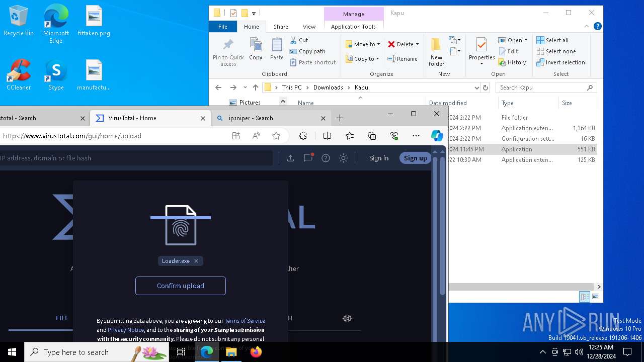644x362 pixels.
Task: Click Copy path in Clipboard group
Action: [x=307, y=51]
